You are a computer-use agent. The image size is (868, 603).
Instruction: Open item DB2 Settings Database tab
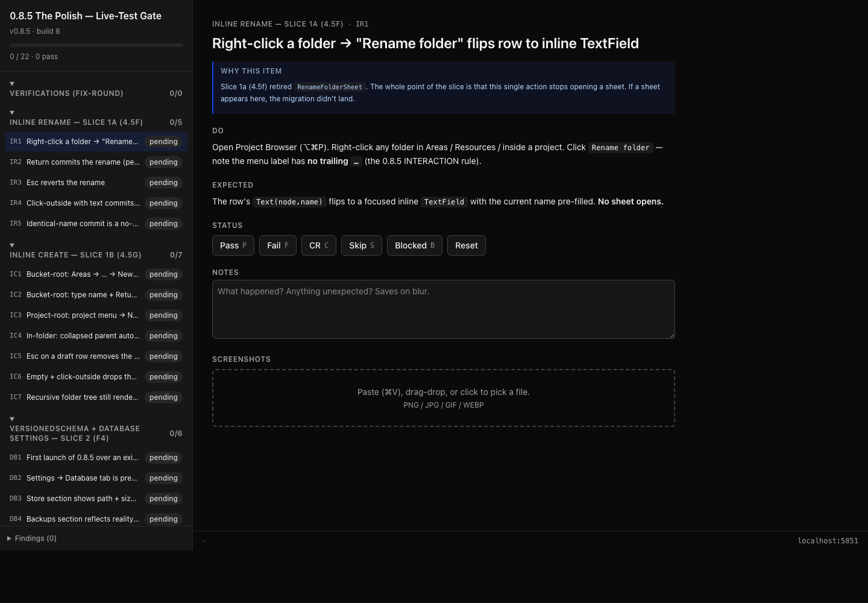point(96,478)
